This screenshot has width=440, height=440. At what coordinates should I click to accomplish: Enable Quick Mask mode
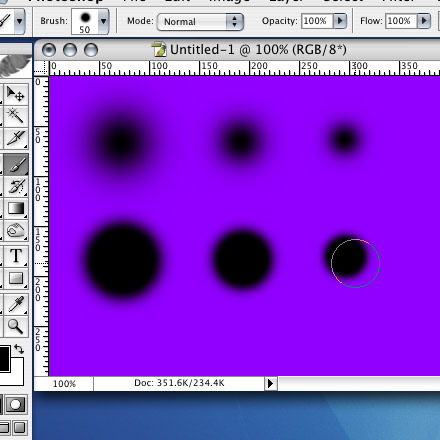pyautogui.click(x=15, y=405)
